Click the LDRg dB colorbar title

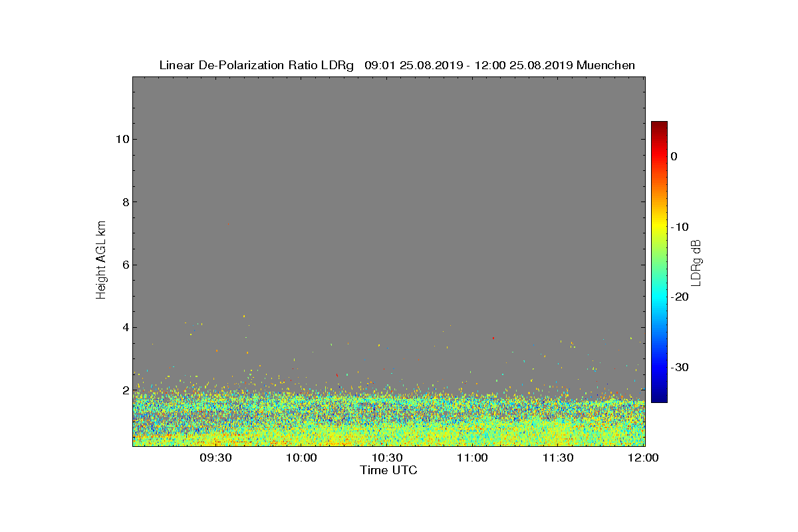(x=697, y=261)
